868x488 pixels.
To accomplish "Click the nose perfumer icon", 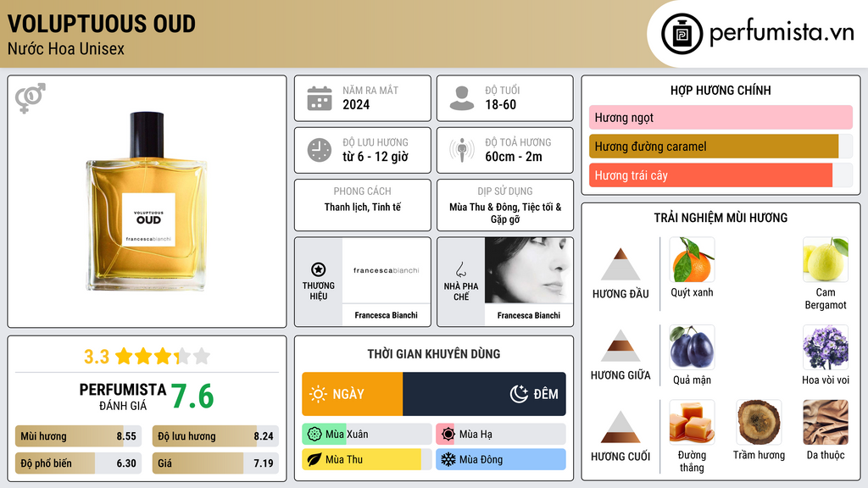I will (x=461, y=269).
